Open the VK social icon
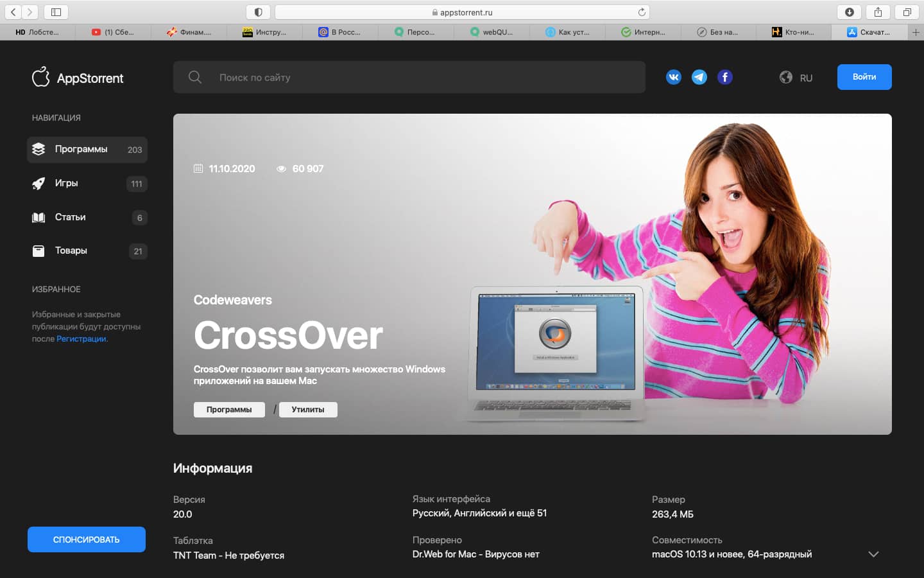 (x=674, y=77)
